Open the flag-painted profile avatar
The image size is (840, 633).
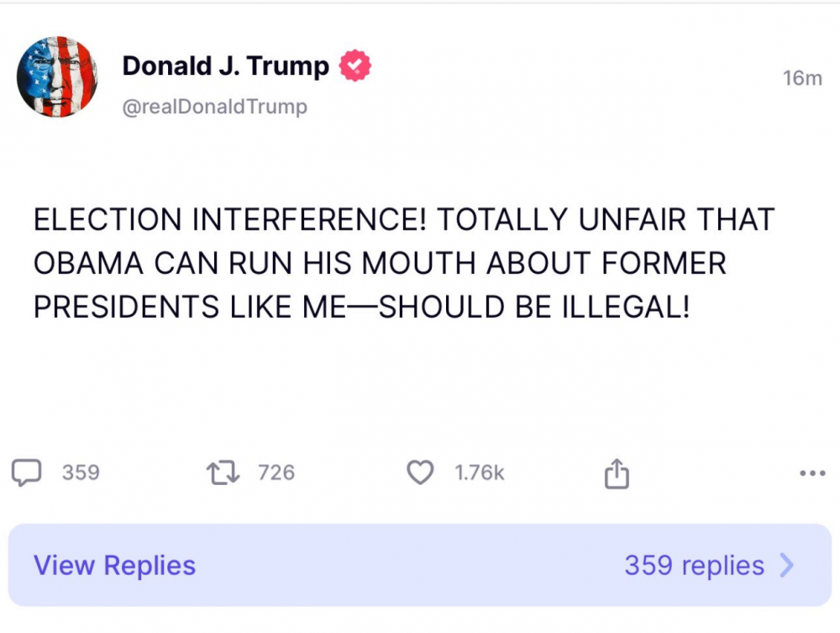coord(57,77)
